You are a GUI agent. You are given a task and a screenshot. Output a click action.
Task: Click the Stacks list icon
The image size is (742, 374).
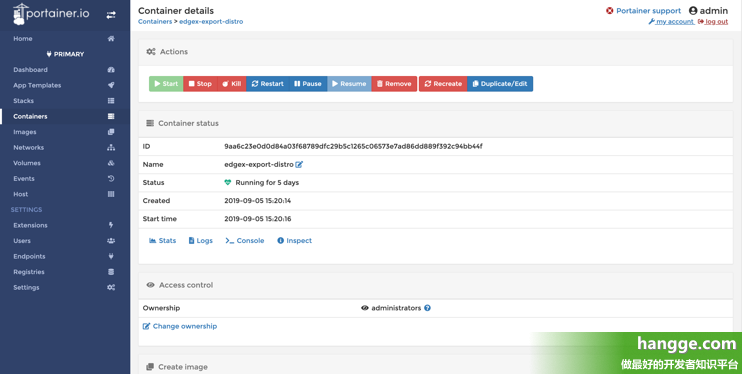[x=111, y=101]
